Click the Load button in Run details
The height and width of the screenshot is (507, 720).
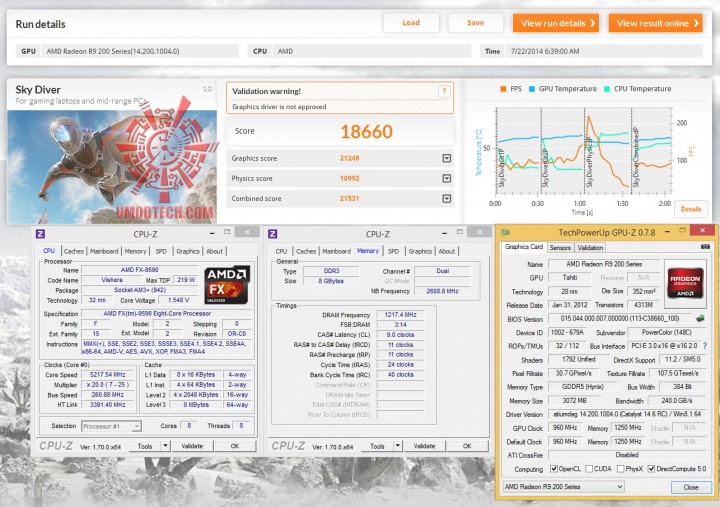[411, 23]
